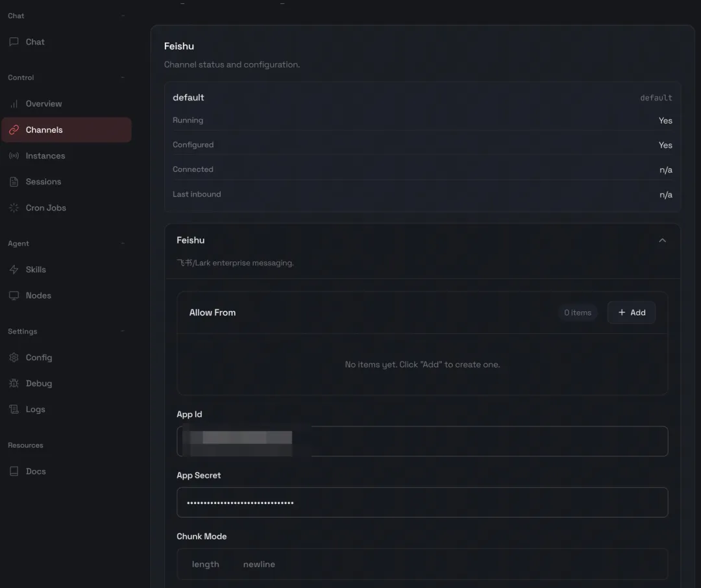Click the Channels link icon
Screen dimensions: 701x588
(14, 130)
